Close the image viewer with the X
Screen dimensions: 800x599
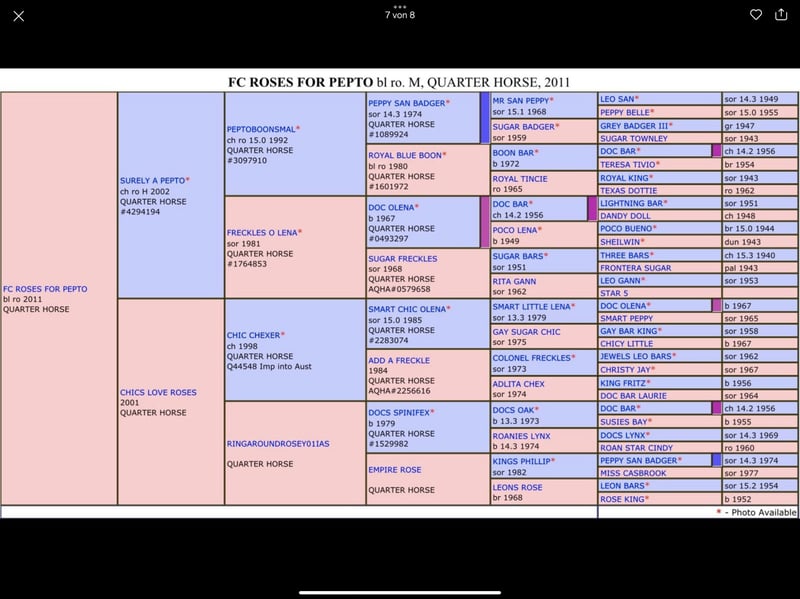[19, 16]
